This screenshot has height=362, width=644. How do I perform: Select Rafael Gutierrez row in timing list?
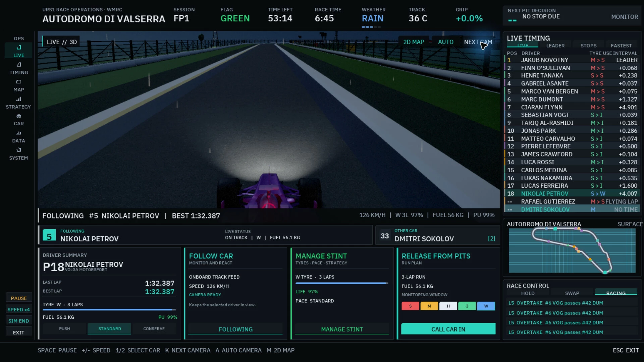[x=572, y=201]
